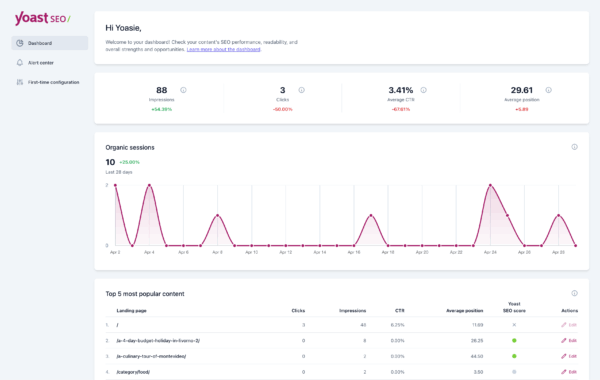Click the Clicks info icon
Viewport: 600px width, 380px height.
(302, 90)
